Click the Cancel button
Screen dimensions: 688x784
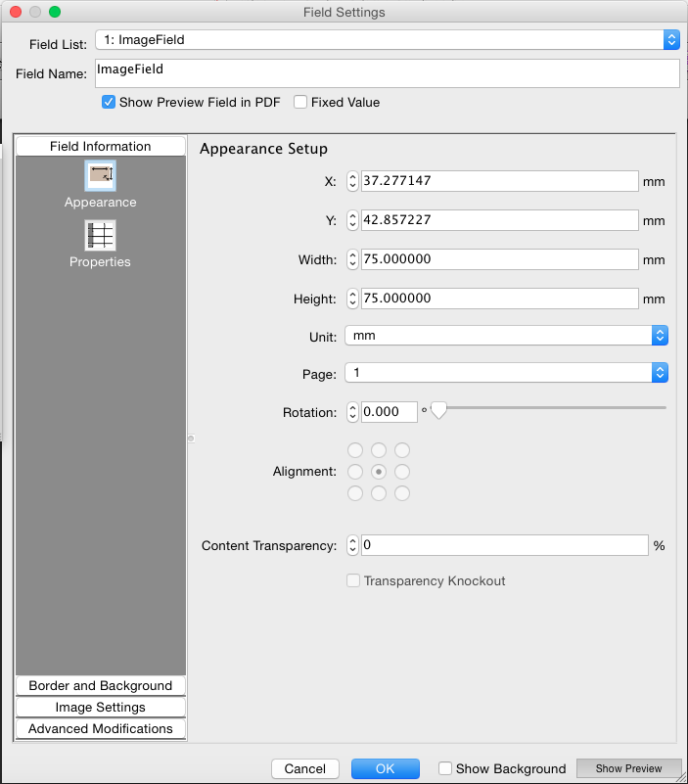point(305,768)
